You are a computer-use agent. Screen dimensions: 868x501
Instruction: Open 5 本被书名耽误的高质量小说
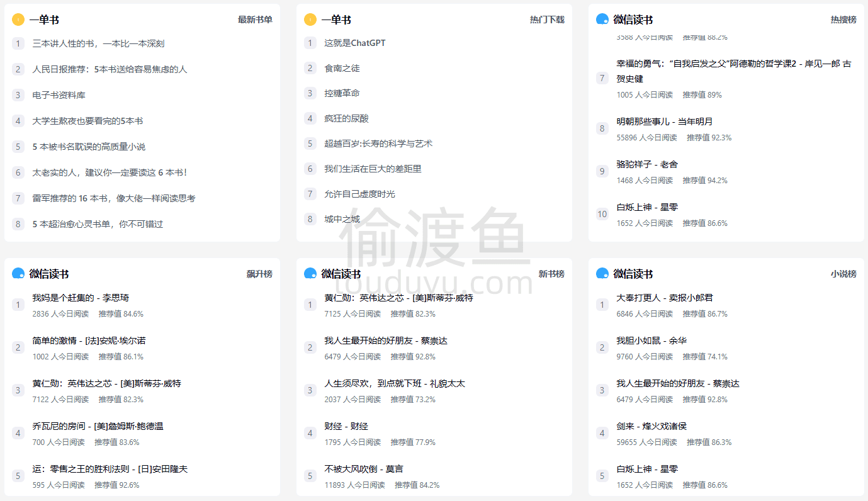[89, 147]
